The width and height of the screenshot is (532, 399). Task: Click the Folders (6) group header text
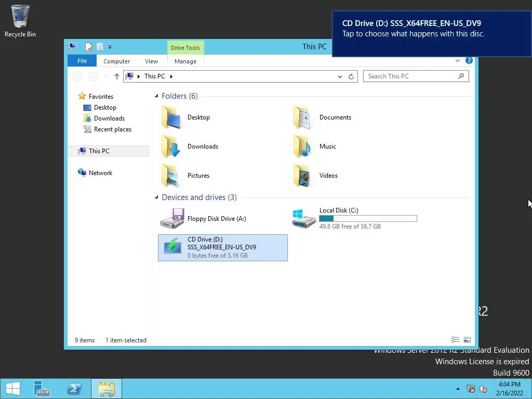(179, 96)
